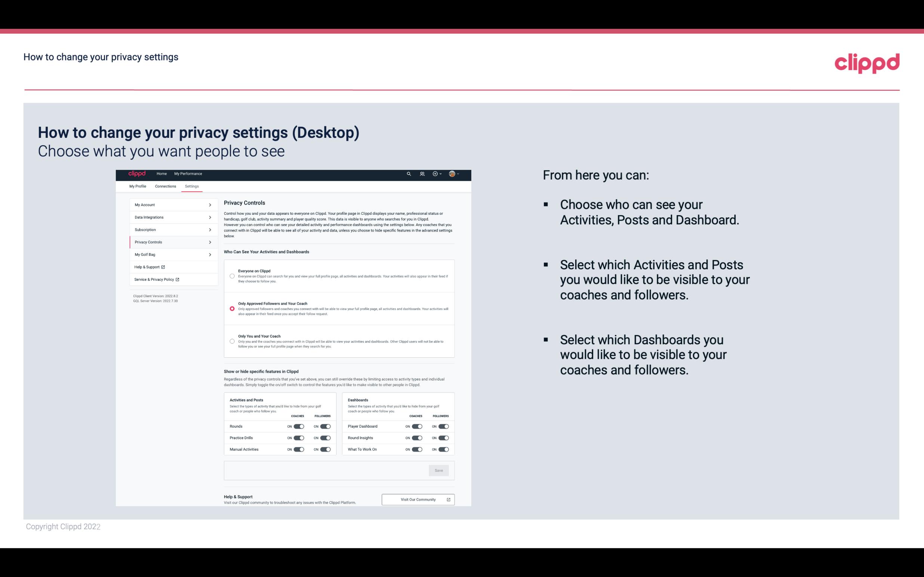Click the search icon in the top bar
The height and width of the screenshot is (577, 924).
pyautogui.click(x=409, y=174)
